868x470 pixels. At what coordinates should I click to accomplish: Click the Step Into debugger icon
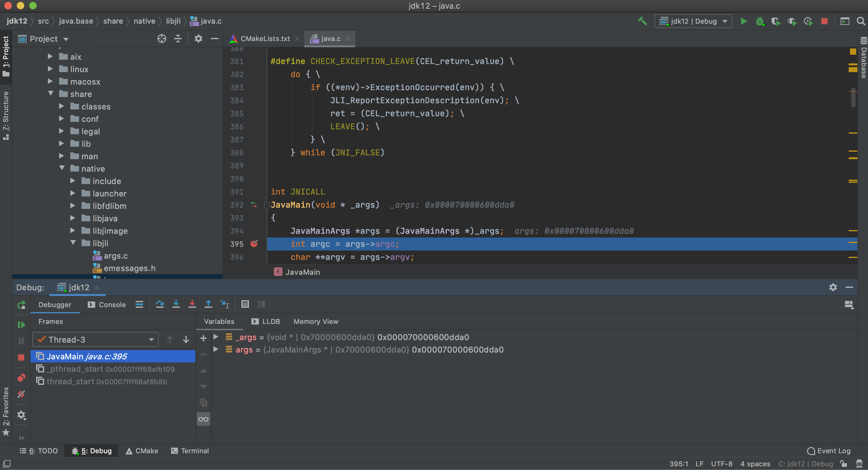[176, 304]
